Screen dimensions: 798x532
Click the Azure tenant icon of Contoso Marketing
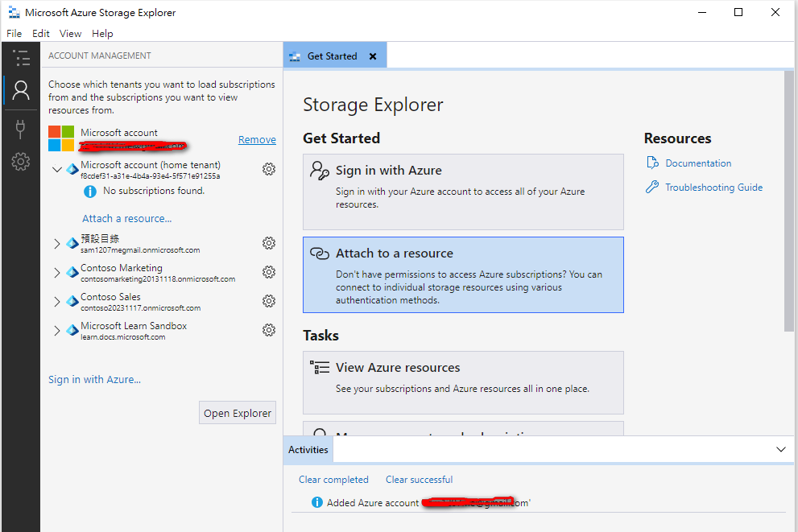click(72, 273)
